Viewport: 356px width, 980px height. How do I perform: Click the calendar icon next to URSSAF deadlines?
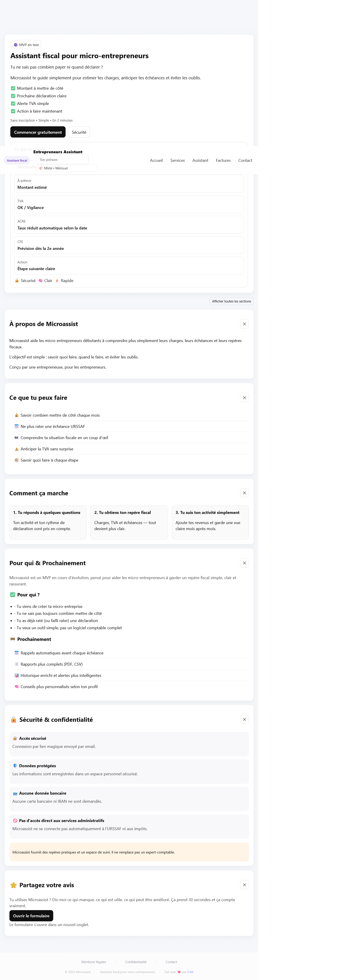click(17, 427)
